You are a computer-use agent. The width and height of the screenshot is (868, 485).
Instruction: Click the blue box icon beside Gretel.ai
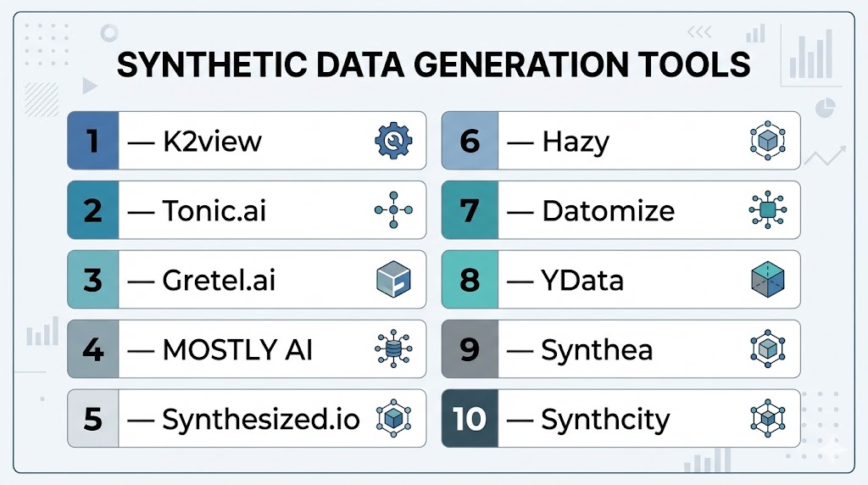coord(392,280)
